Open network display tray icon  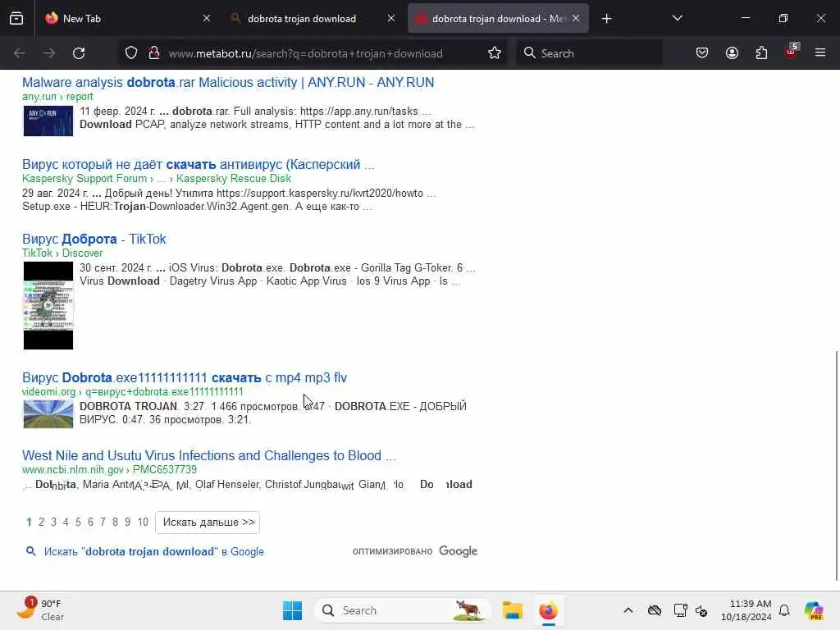pyautogui.click(x=680, y=610)
